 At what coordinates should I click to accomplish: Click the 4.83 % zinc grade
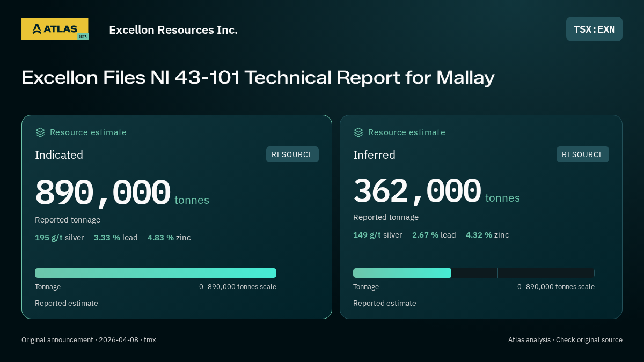click(169, 238)
